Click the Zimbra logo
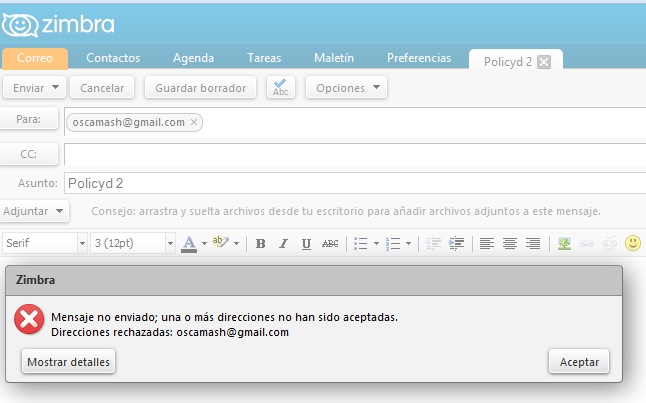646x403 pixels. tap(58, 25)
